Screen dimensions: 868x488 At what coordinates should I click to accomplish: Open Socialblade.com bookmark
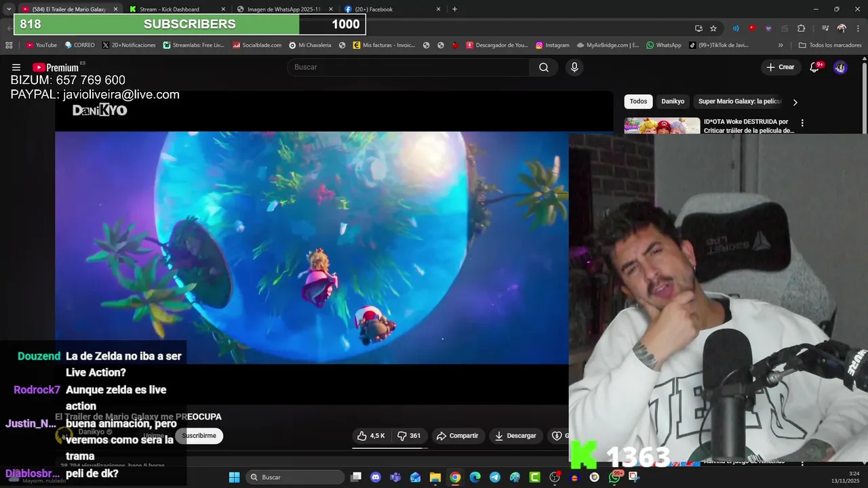(x=257, y=45)
